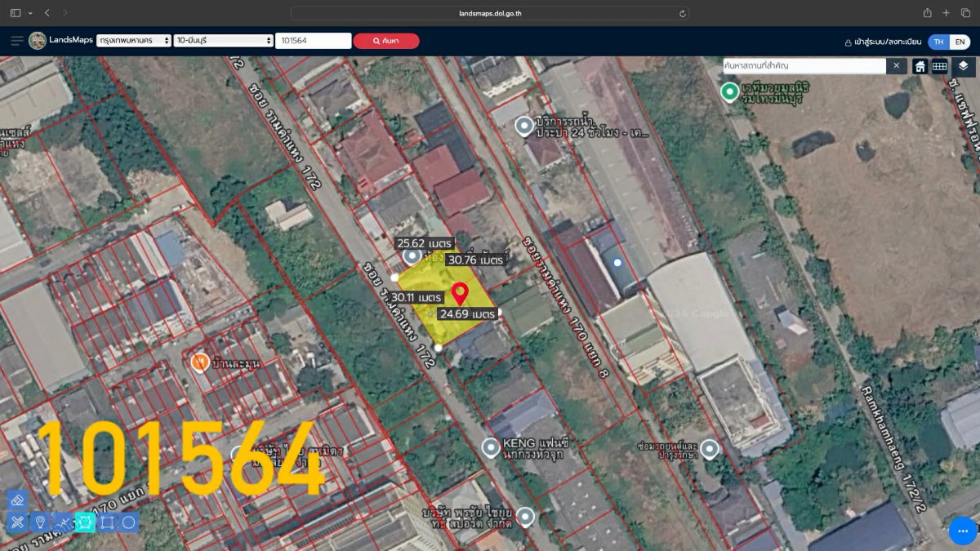This screenshot has width=980, height=551.
Task: Switch language to EN
Action: pyautogui.click(x=959, y=42)
